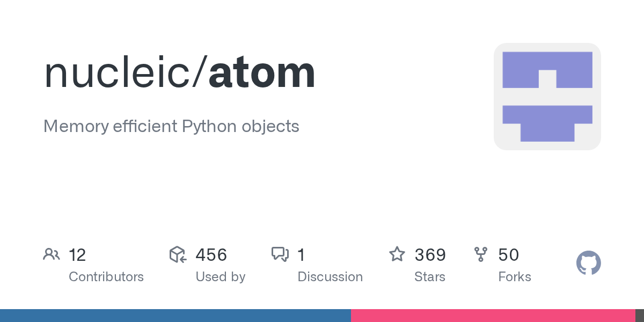644x322 pixels.
Task: Open the nucleic/atom repository title
Action: pyautogui.click(x=180, y=72)
